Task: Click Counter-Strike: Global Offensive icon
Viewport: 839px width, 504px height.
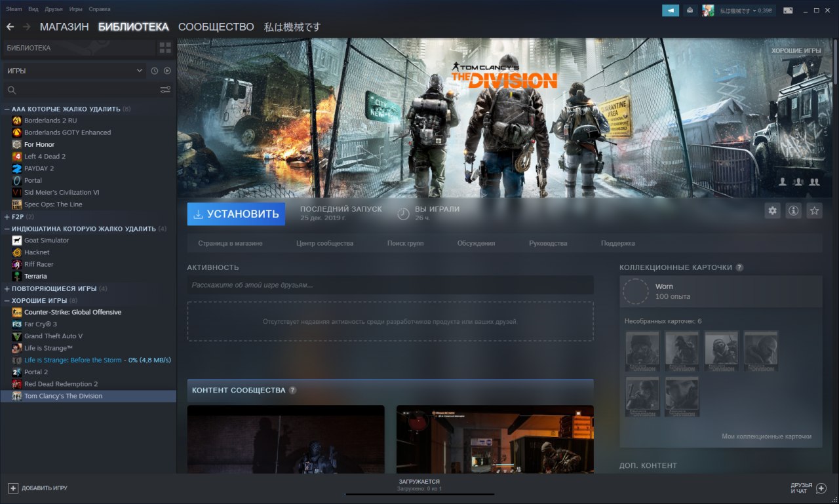Action: point(17,312)
